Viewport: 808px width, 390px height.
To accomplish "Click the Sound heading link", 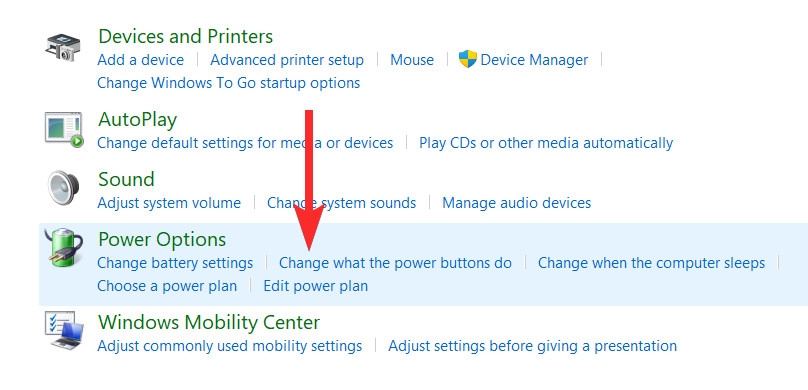I will tap(126, 179).
